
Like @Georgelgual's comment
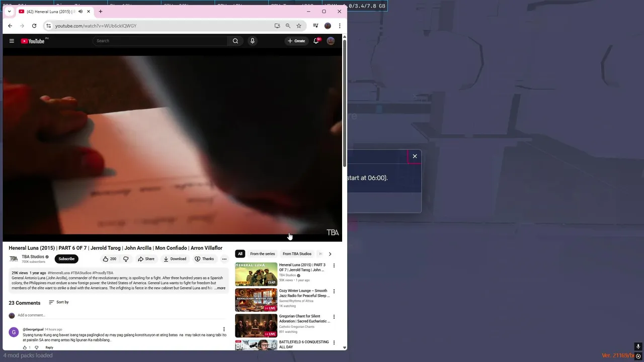[25, 347]
